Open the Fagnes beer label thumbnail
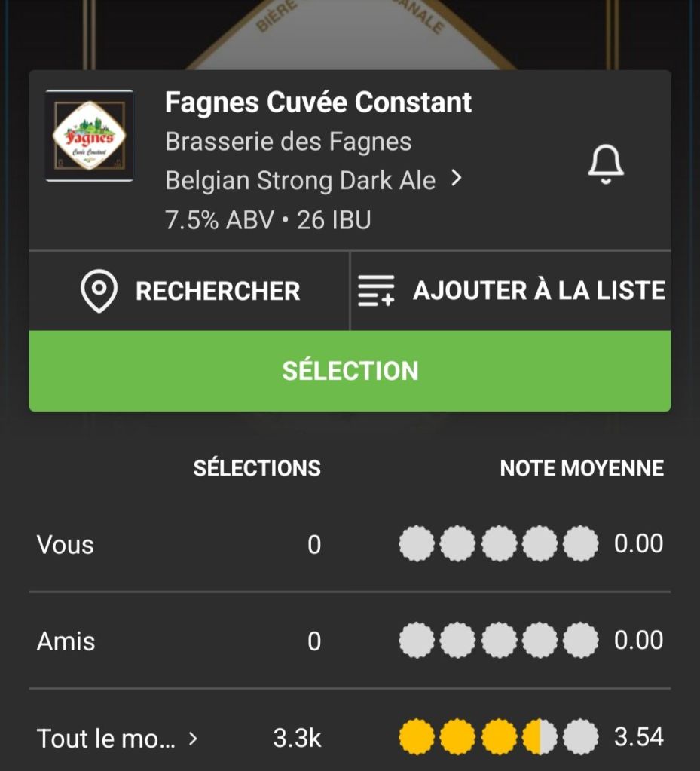 point(90,136)
